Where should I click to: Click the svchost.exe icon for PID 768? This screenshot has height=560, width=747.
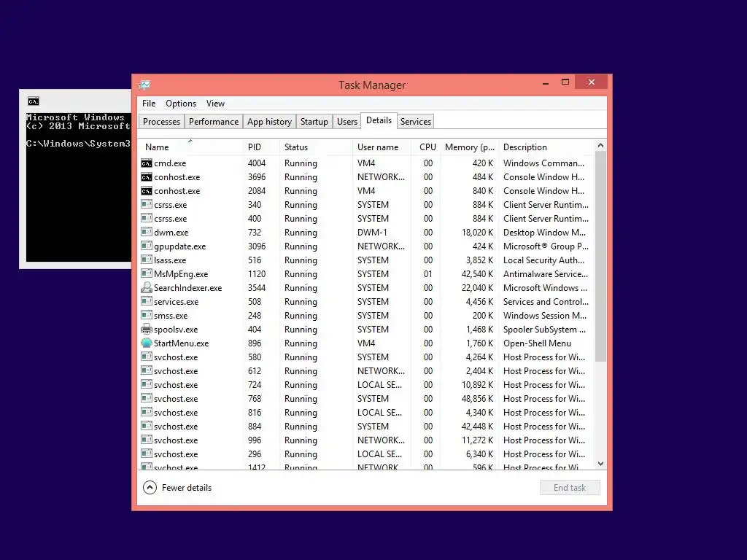pos(146,398)
